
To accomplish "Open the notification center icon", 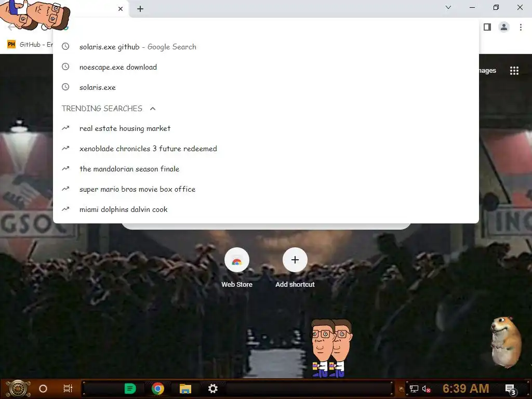I will tap(510, 389).
